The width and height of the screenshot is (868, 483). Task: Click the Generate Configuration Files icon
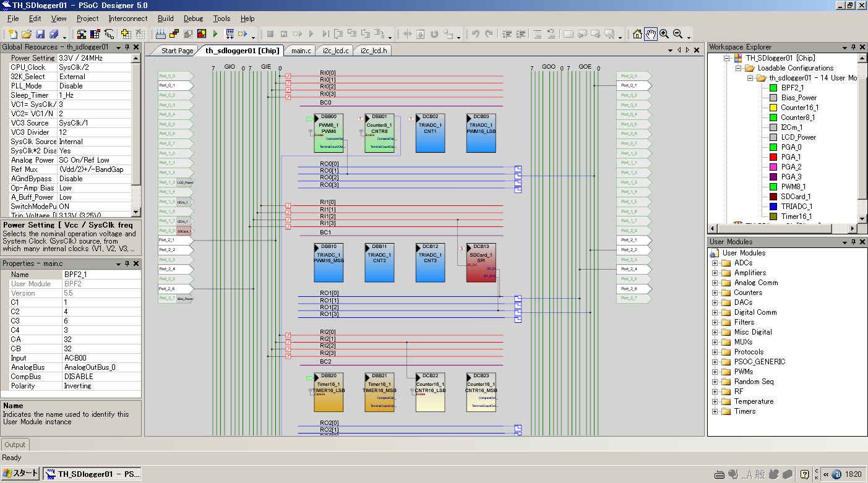point(160,34)
